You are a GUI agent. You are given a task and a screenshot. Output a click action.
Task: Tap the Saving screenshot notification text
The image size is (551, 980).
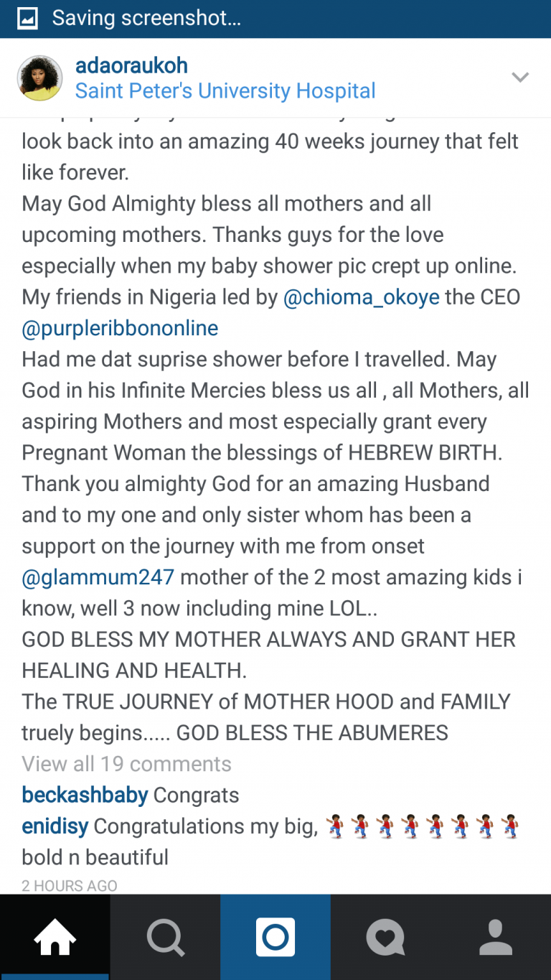[x=146, y=19]
